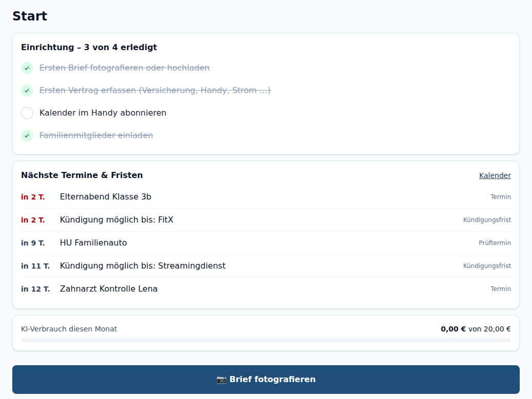The width and height of the screenshot is (532, 399).
Task: Click 'in 12 T.' due label
Action: (x=35, y=289)
